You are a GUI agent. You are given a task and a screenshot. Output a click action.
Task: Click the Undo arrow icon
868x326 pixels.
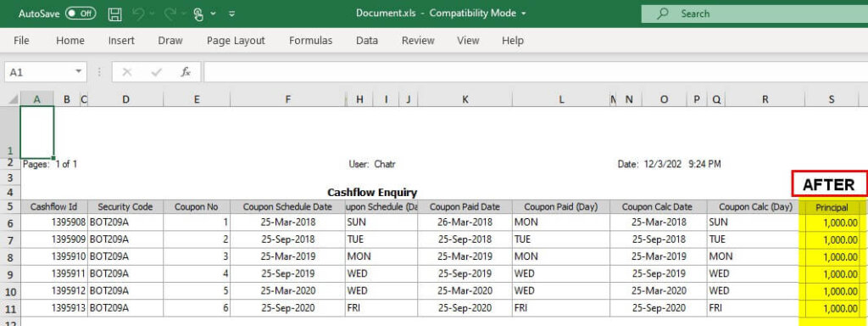[x=138, y=14]
